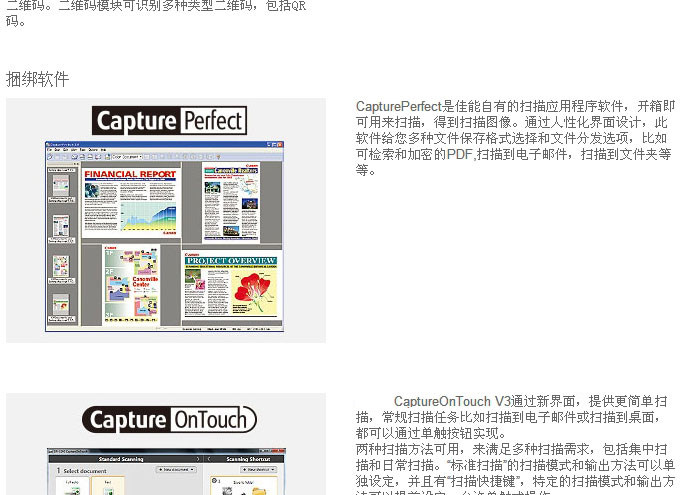
Task: Click the Project Overview scanned page
Action: tap(231, 284)
